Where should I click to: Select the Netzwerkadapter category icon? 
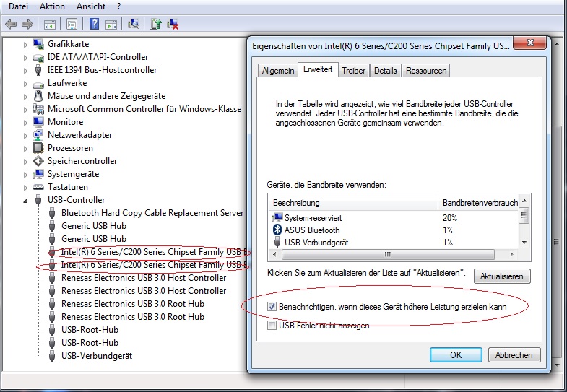[38, 135]
